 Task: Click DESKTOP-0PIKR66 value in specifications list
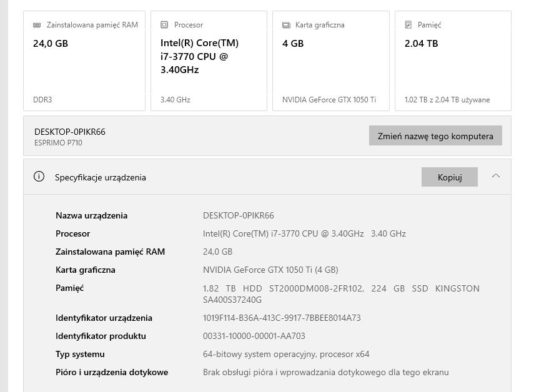pyautogui.click(x=239, y=215)
